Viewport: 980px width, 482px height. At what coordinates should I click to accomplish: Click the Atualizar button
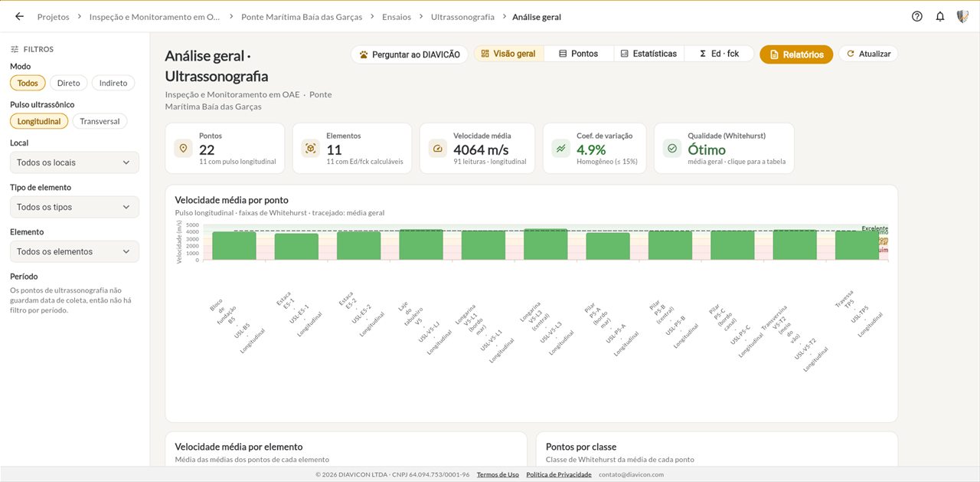tap(868, 54)
